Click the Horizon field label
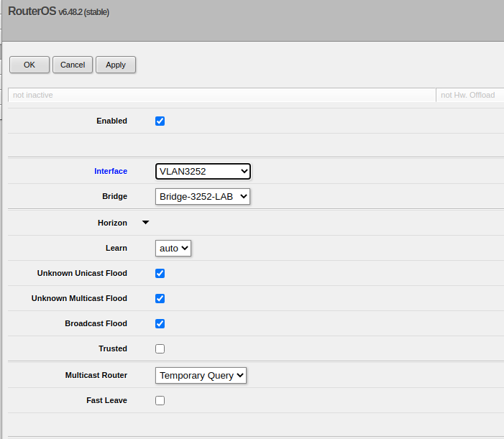The width and height of the screenshot is (504, 439). (x=112, y=223)
